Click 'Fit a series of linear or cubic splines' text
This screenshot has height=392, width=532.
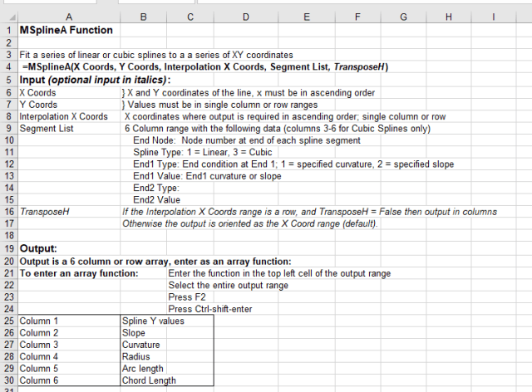[156, 55]
